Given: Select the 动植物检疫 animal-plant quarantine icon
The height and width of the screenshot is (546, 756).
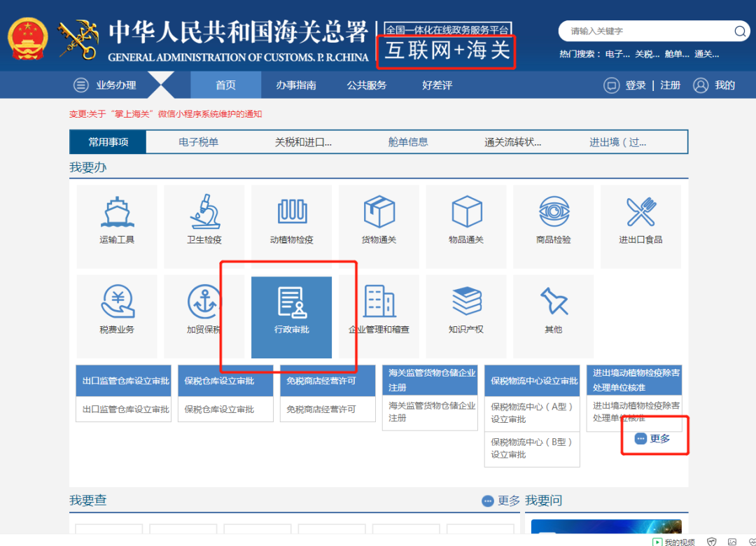Looking at the screenshot, I should click(290, 223).
